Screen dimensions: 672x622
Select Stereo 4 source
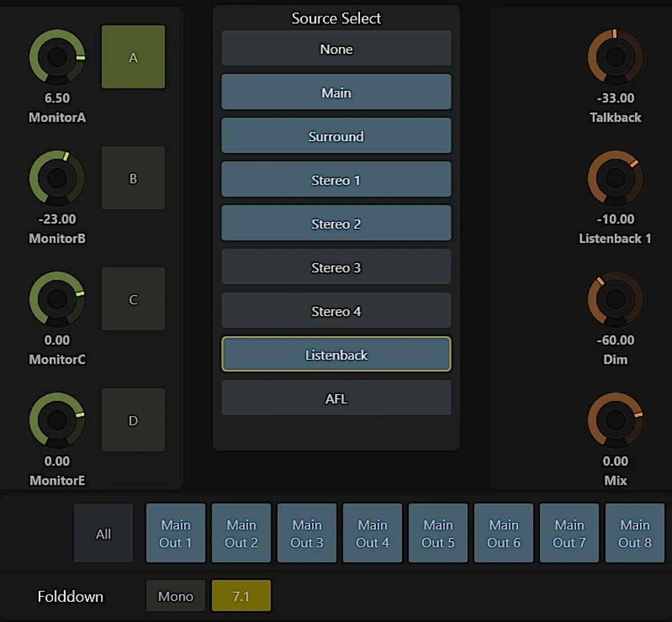(x=336, y=311)
